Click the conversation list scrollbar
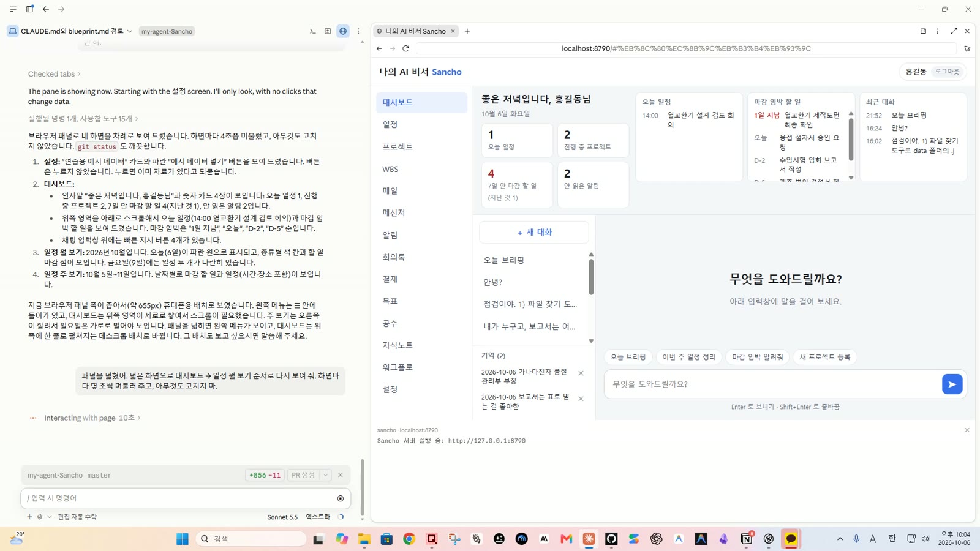980x551 pixels. point(591,277)
